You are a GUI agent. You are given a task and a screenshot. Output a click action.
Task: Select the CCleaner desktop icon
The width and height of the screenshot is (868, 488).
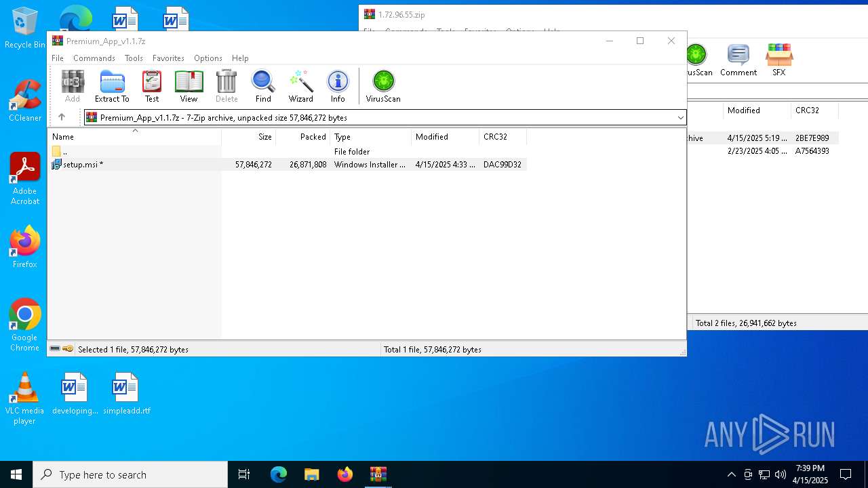[24, 101]
